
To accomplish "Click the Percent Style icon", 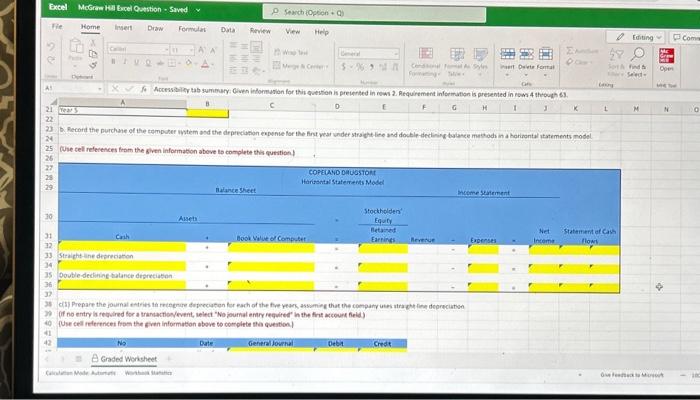I will (x=360, y=67).
